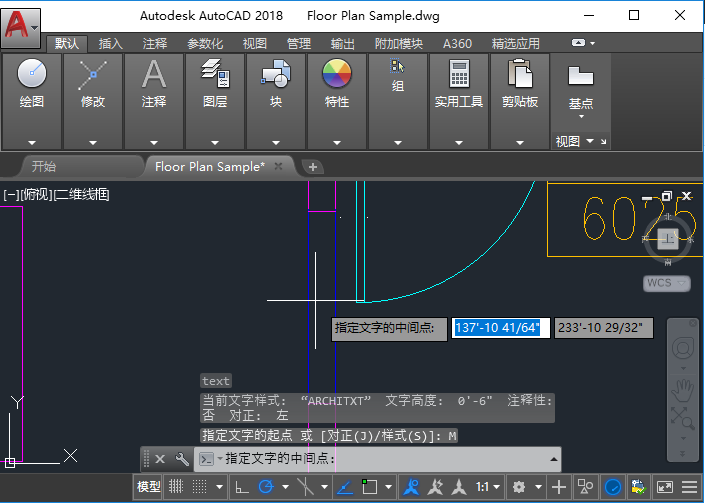Click the workspace switching gear icon
Image resolution: width=705 pixels, height=503 pixels.
pos(519,487)
